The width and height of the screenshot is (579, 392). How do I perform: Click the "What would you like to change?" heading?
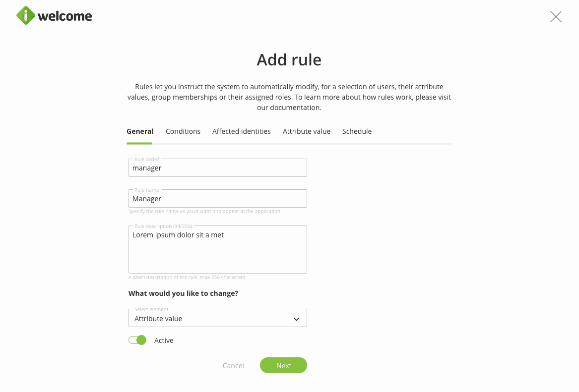point(183,293)
